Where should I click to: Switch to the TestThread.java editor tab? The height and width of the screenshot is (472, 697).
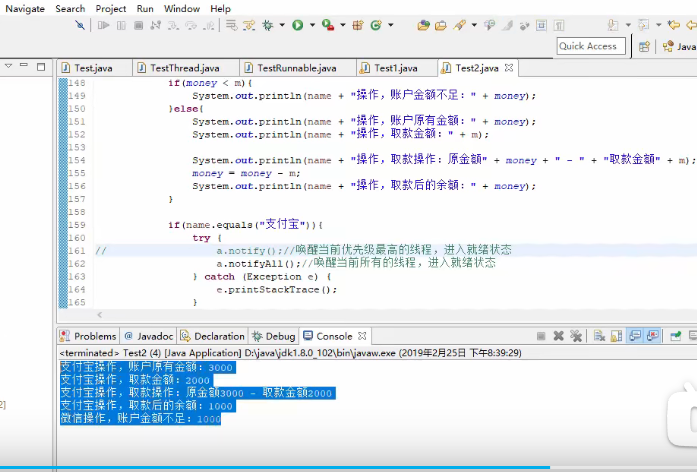tap(184, 68)
